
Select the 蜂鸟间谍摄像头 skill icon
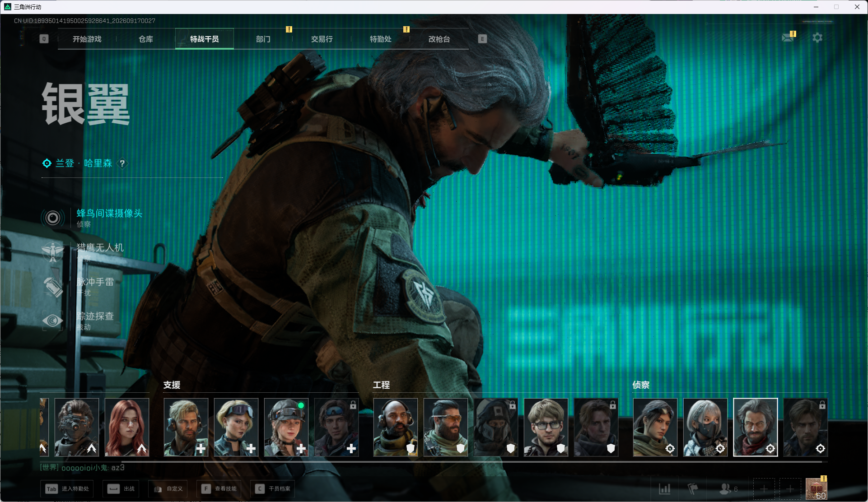pos(53,218)
